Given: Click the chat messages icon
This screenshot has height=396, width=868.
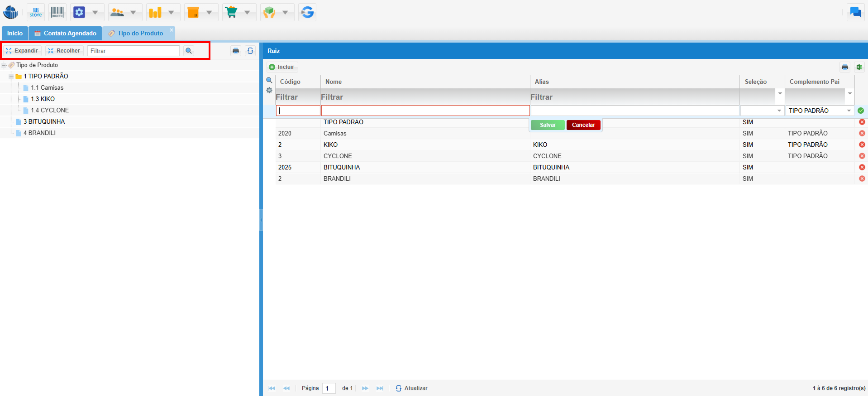Looking at the screenshot, I should (855, 12).
